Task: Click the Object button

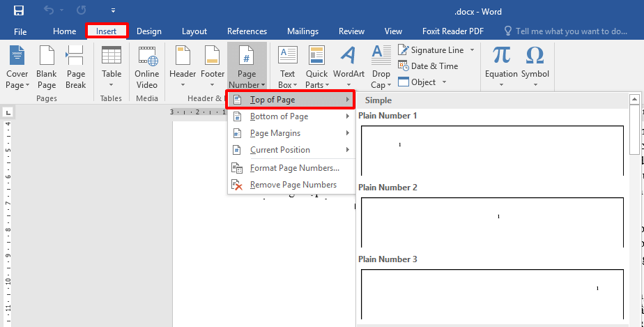Action: point(417,82)
